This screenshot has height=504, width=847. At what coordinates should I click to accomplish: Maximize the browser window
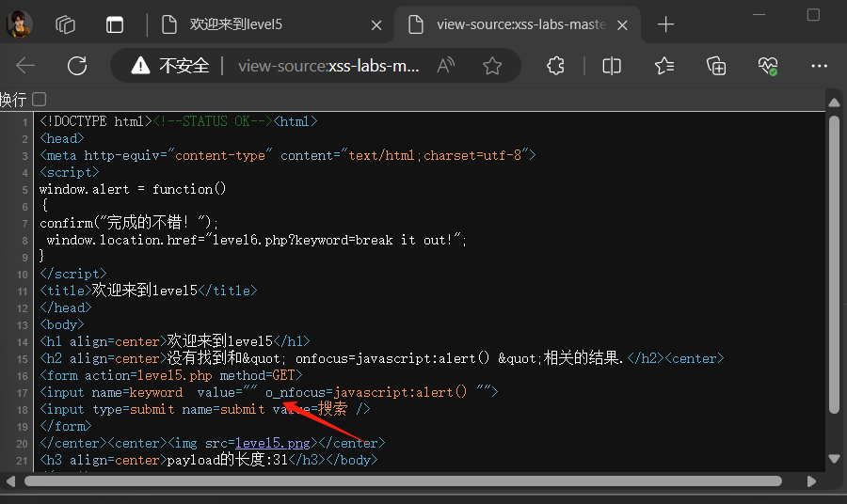[813, 14]
